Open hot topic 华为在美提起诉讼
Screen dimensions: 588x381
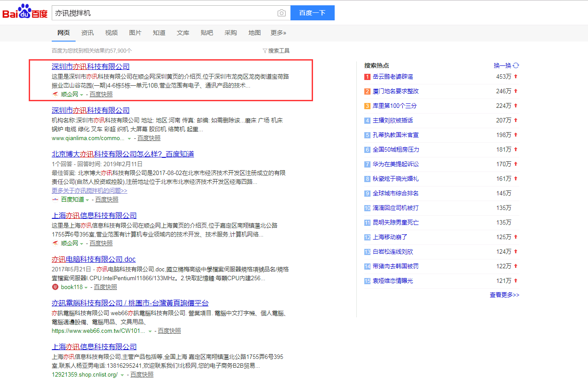click(x=396, y=164)
